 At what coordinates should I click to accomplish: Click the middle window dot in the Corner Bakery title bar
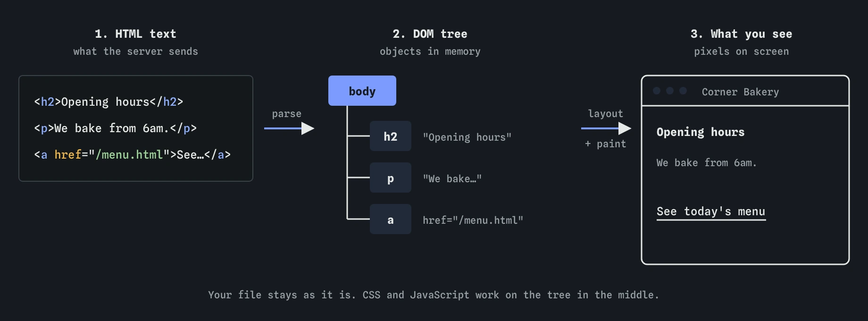pos(670,91)
